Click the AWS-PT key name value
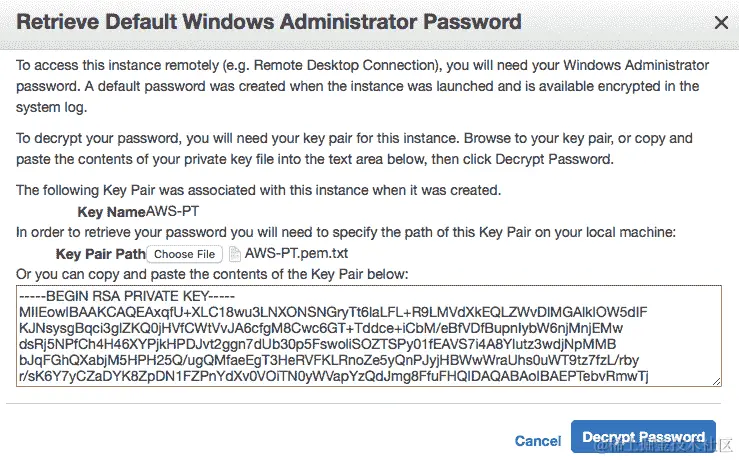The width and height of the screenshot is (739, 460). click(x=172, y=212)
